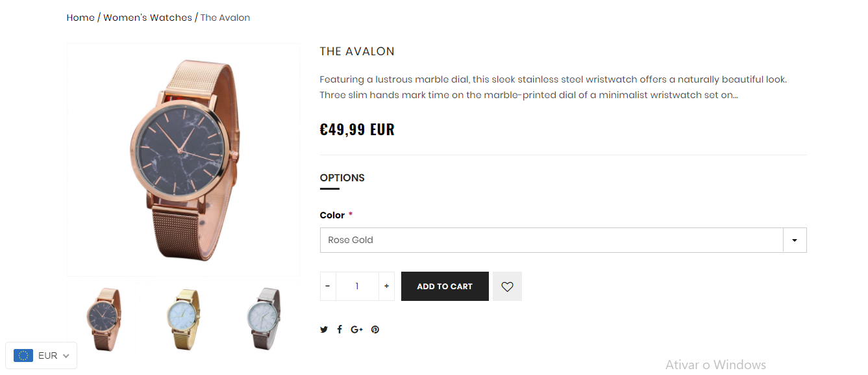Screen dimensions: 868x375
Task: Add watch to wishlist heart icon
Action: tap(507, 287)
